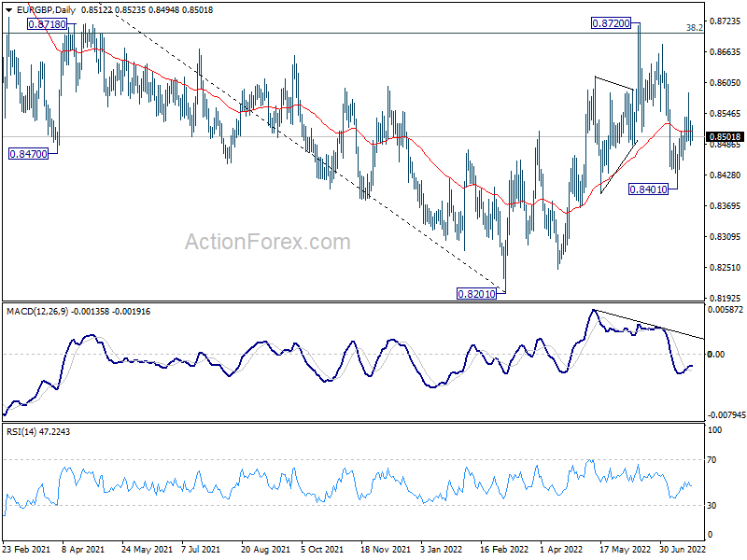Select the RSI 100 scale label
This screenshot has width=747, height=560.
point(714,430)
